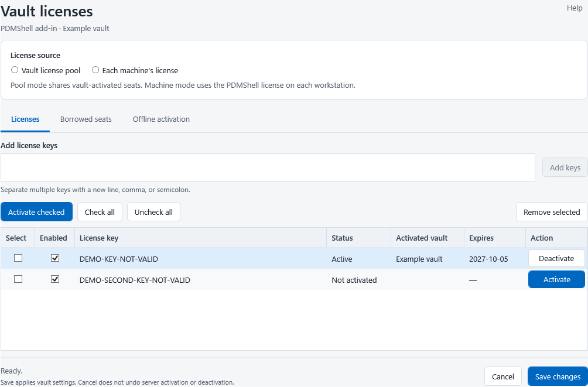The width and height of the screenshot is (588, 387).
Task: Click the Status column header
Action: 359,238
